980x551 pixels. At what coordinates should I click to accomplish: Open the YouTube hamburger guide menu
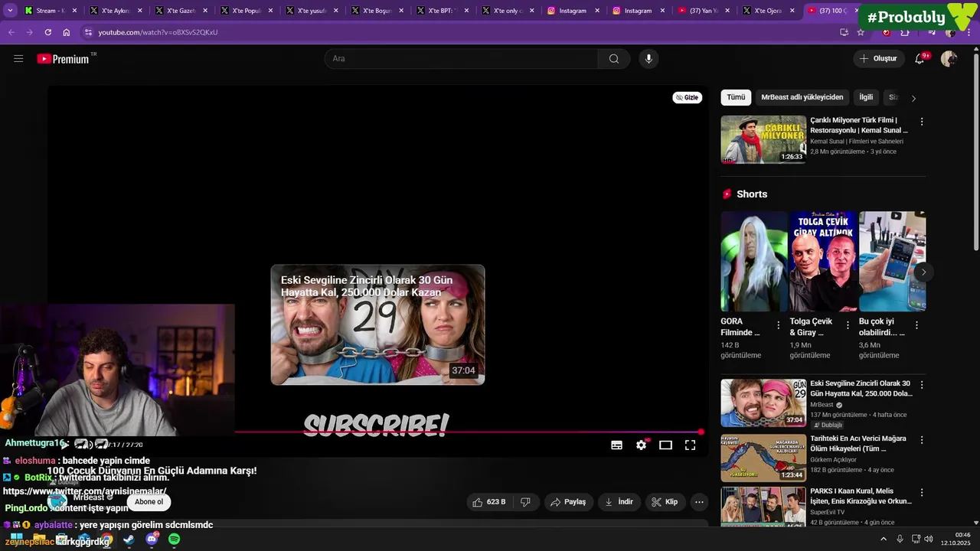[18, 59]
